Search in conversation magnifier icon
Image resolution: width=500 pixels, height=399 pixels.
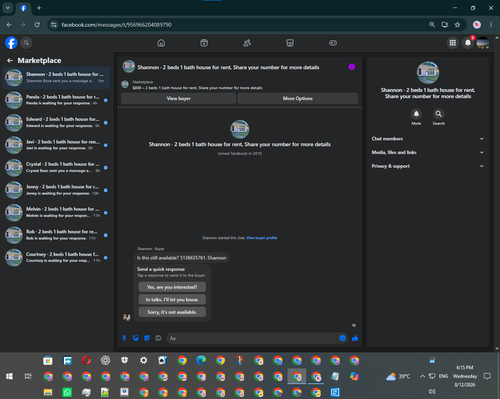pyautogui.click(x=439, y=114)
